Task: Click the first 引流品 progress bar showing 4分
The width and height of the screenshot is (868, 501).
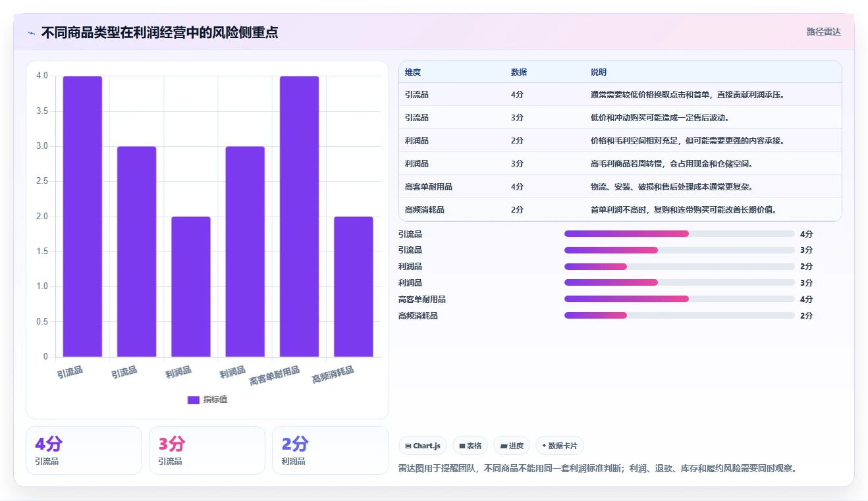Action: point(680,234)
